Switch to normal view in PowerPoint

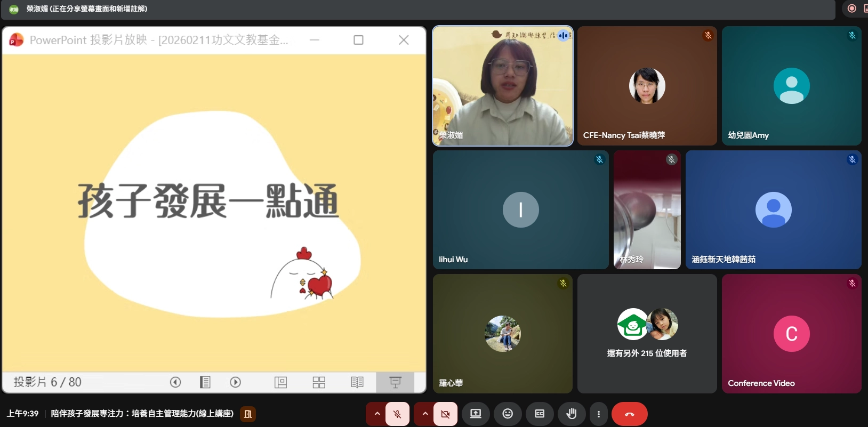pyautogui.click(x=280, y=382)
